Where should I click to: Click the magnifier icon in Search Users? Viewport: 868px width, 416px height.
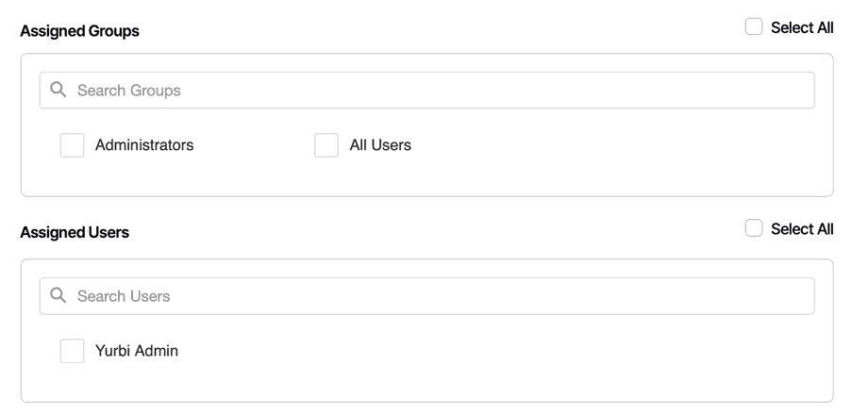pos(58,295)
